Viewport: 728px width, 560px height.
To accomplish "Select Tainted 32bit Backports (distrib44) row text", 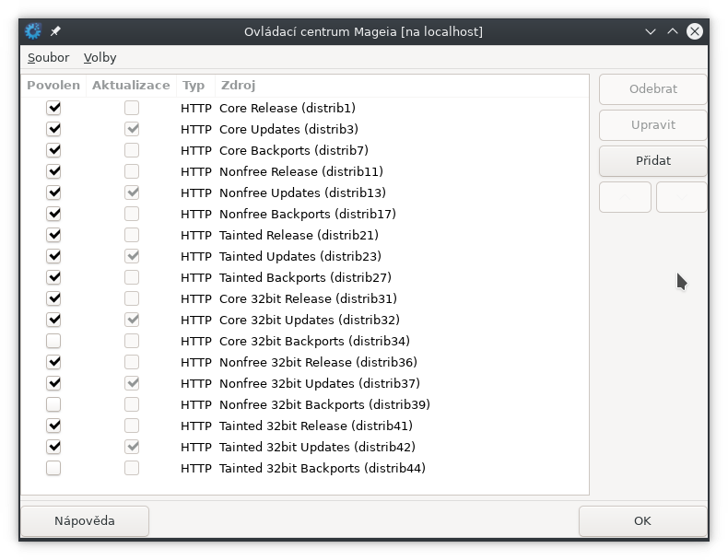I will point(323,468).
